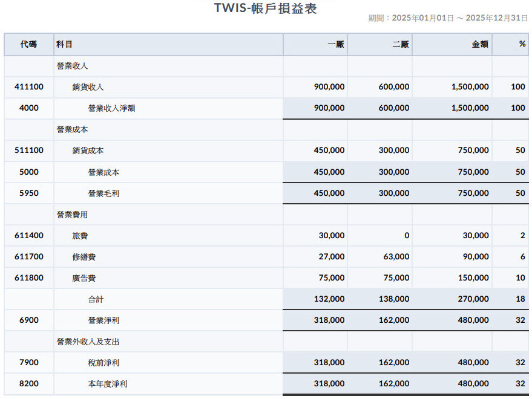Select the 營業淨利 row label
This screenshot has height=399, width=532.
tap(103, 320)
